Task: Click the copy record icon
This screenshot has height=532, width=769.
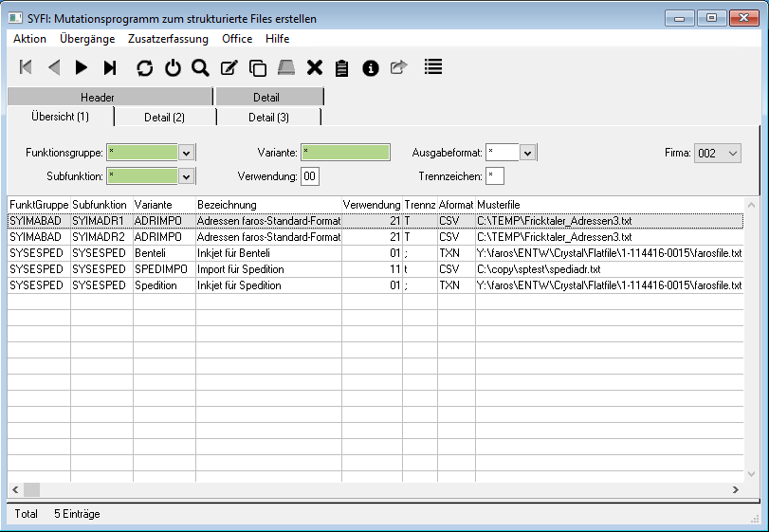Action: (x=257, y=67)
